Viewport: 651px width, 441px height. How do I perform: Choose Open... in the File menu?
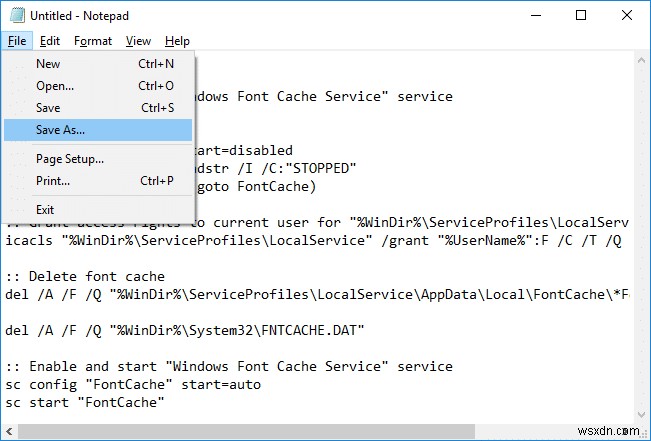click(x=55, y=86)
